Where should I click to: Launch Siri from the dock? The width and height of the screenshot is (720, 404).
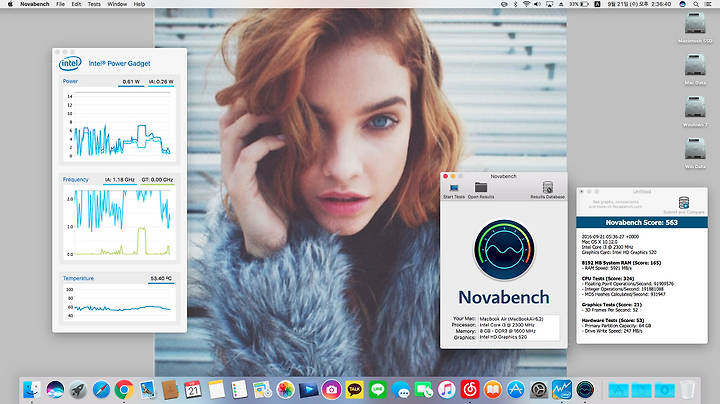[x=55, y=390]
